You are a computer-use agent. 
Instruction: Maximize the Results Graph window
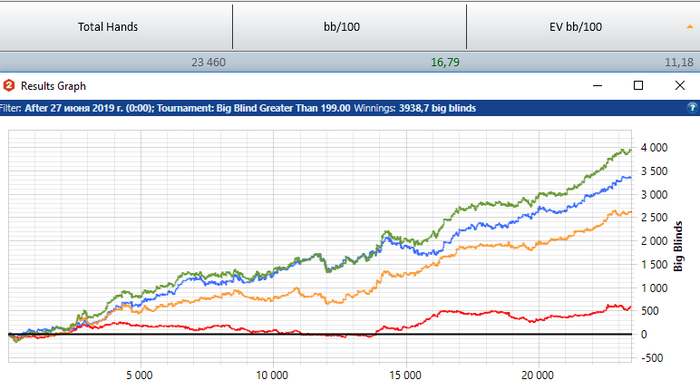click(x=638, y=85)
